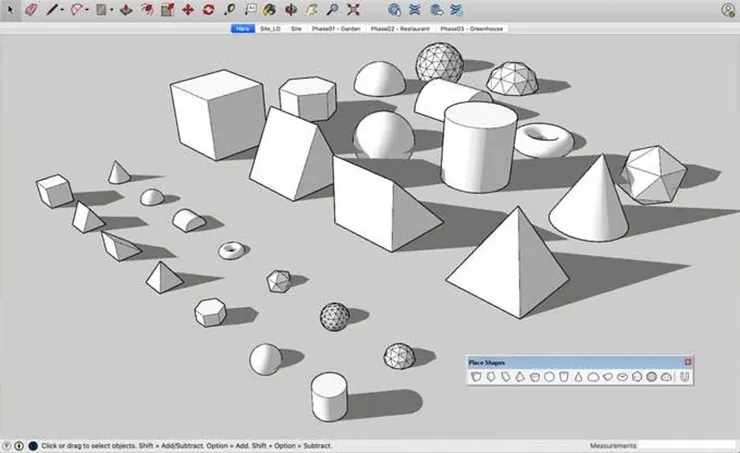Activate the Push/Pull tool
Viewport: 740px width, 453px height.
coord(126,9)
